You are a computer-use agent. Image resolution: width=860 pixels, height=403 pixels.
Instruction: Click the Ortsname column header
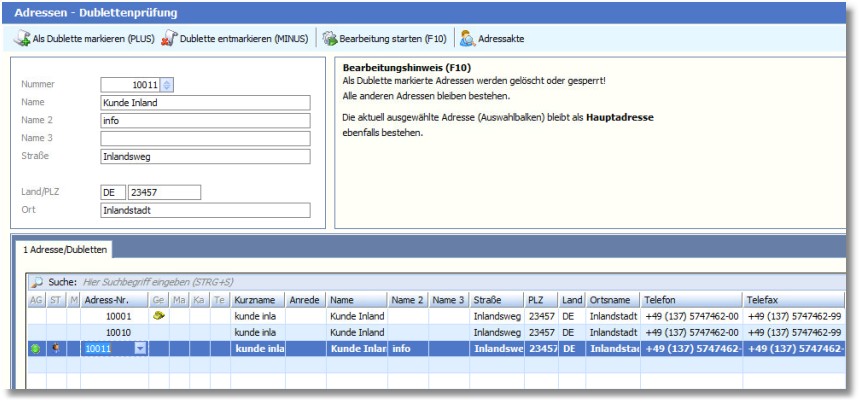[x=612, y=298]
